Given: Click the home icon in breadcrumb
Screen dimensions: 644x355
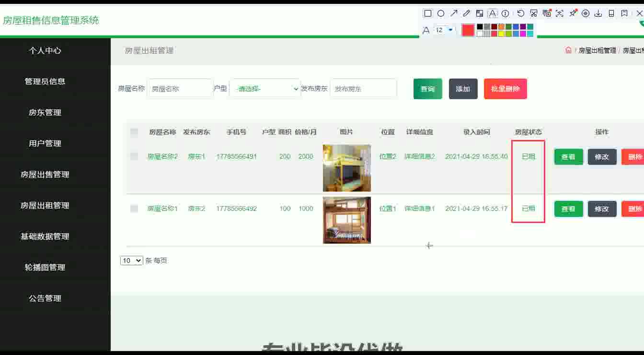Looking at the screenshot, I should point(568,50).
